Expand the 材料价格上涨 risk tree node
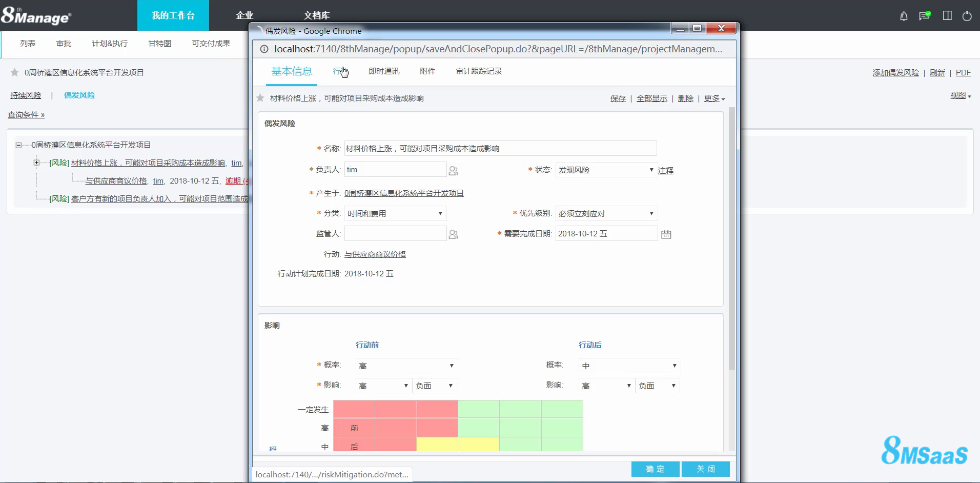The image size is (980, 483). click(x=36, y=163)
